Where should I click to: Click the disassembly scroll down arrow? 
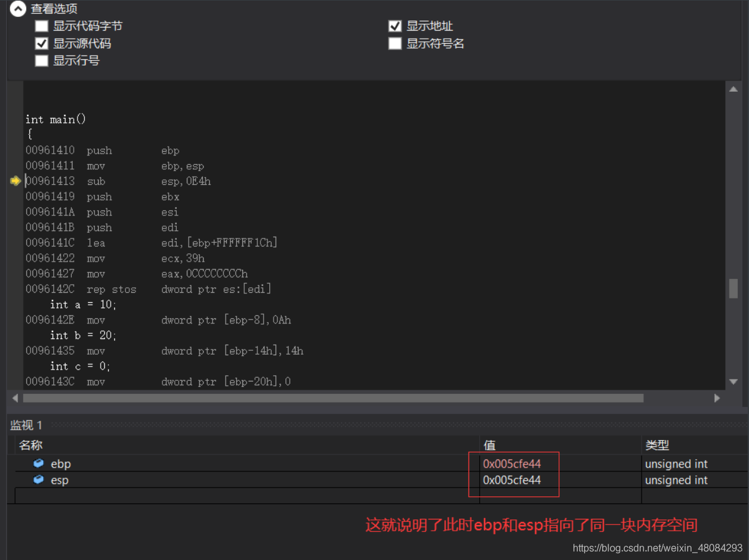733,381
